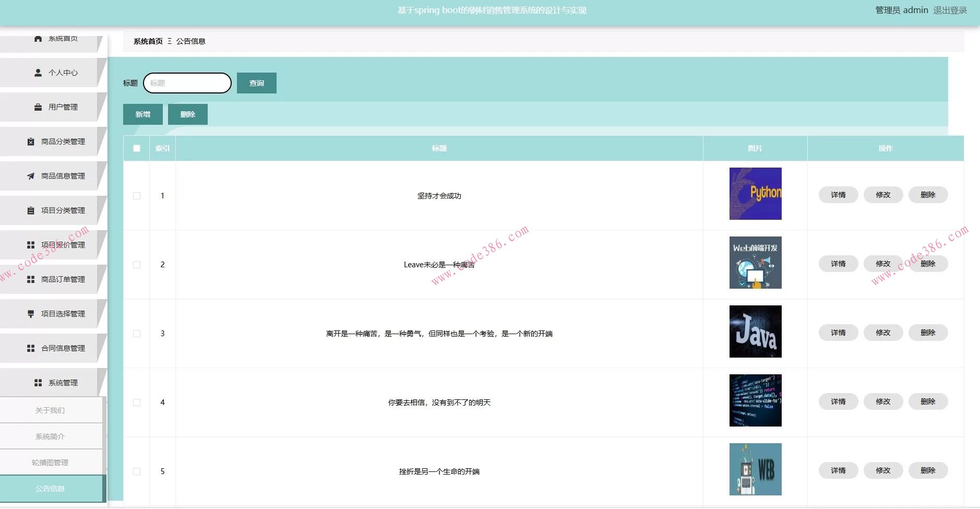Image resolution: width=980 pixels, height=509 pixels.
Task: Click the 图片 column header
Action: pos(755,148)
